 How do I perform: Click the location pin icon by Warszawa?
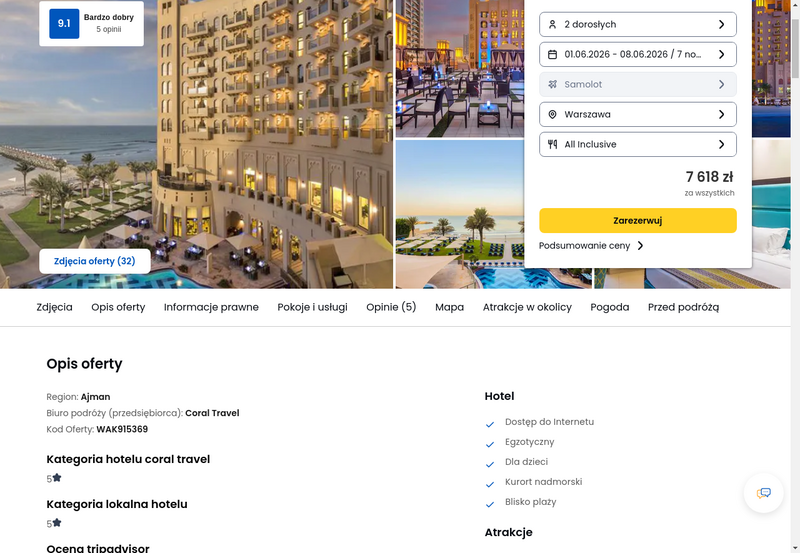(x=552, y=115)
